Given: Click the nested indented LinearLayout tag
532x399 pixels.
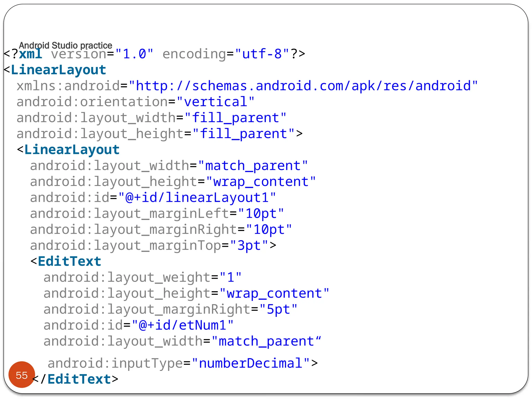Looking at the screenshot, I should (x=68, y=150).
